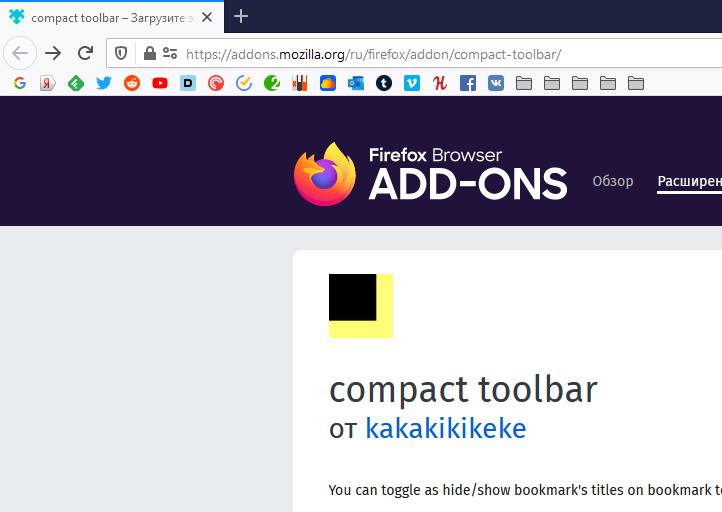Open the blue D bookmark icon
This screenshot has height=512, width=722.
[188, 83]
